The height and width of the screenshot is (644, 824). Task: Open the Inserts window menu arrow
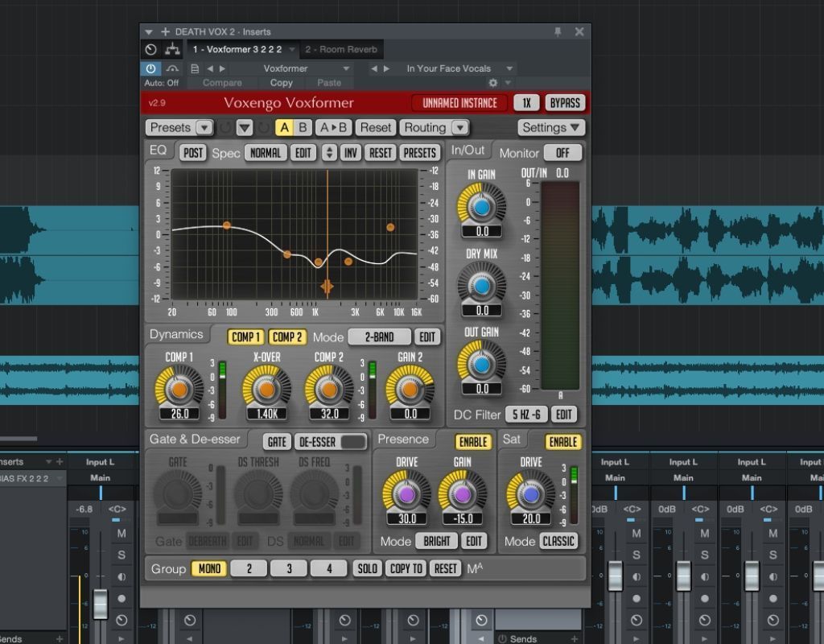click(x=149, y=32)
